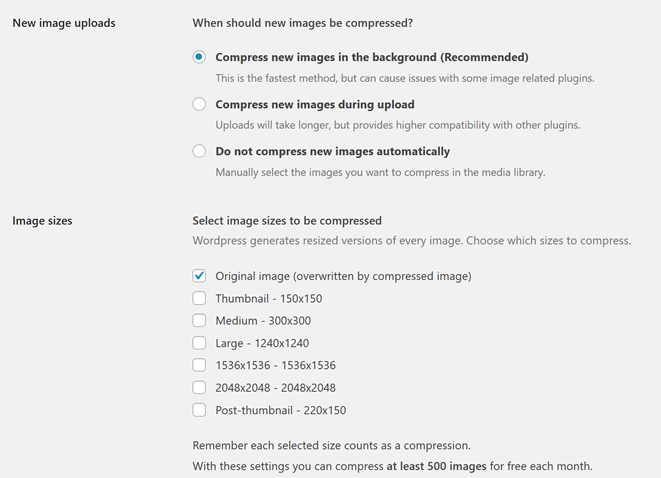Image resolution: width=661 pixels, height=478 pixels.
Task: Uncheck the Original image checkbox
Action: 199,276
